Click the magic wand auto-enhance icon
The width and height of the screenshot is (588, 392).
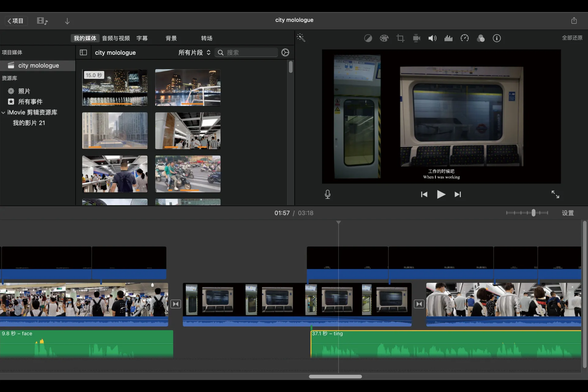coord(301,38)
